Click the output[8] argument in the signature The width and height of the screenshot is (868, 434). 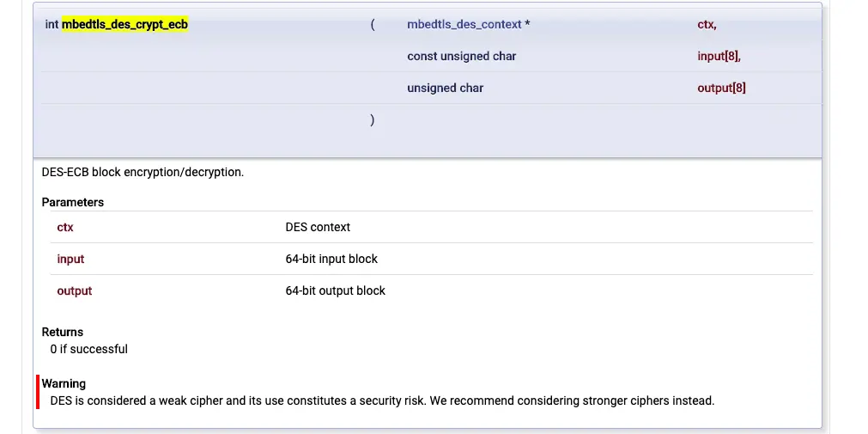(x=721, y=88)
